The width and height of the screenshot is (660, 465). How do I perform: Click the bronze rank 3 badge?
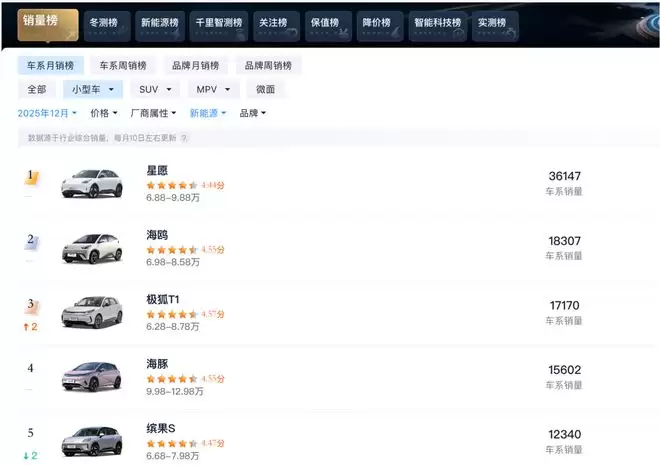31,304
